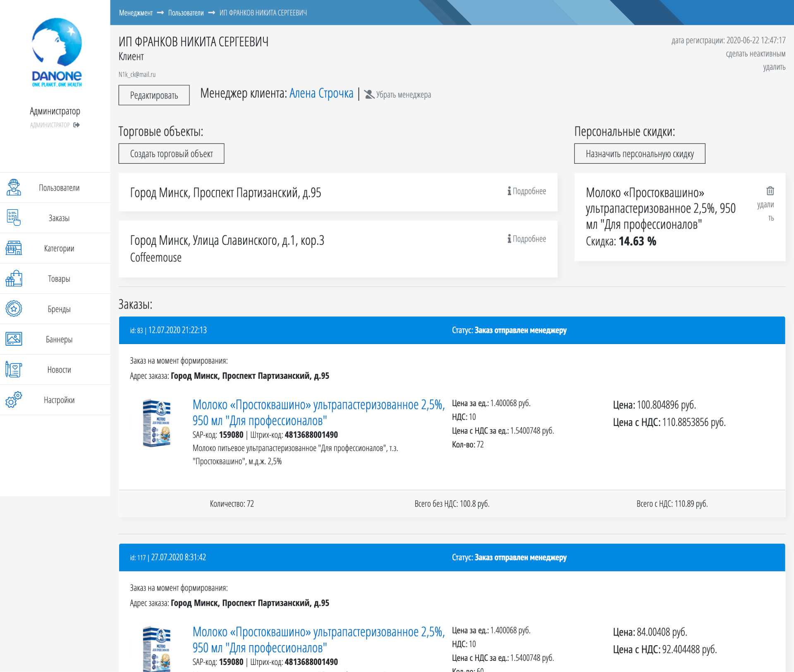
Task: Click Создать торговый объект button
Action: [x=171, y=153]
